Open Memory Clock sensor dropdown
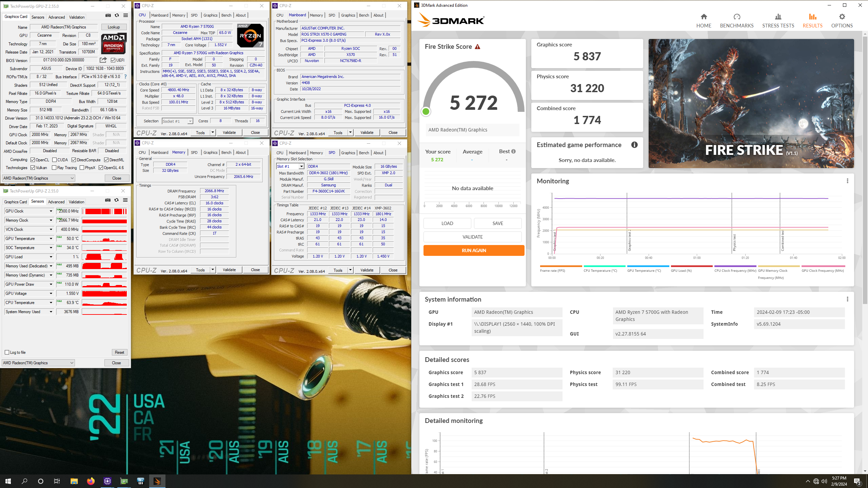The image size is (868, 488). tap(51, 220)
